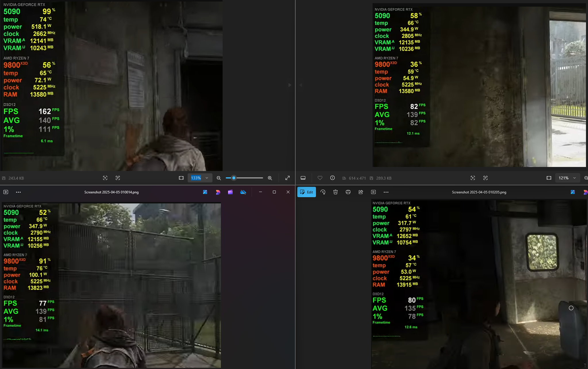Click the OneDrive cloud icon in 010014.png title bar
Image resolution: width=588 pixels, height=369 pixels.
[x=243, y=192]
